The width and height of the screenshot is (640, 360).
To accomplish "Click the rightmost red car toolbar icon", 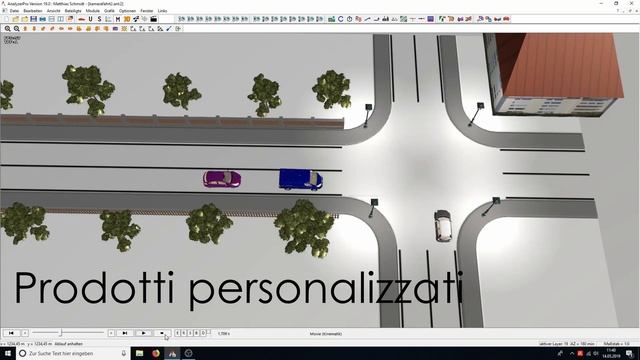I will coord(507,19).
